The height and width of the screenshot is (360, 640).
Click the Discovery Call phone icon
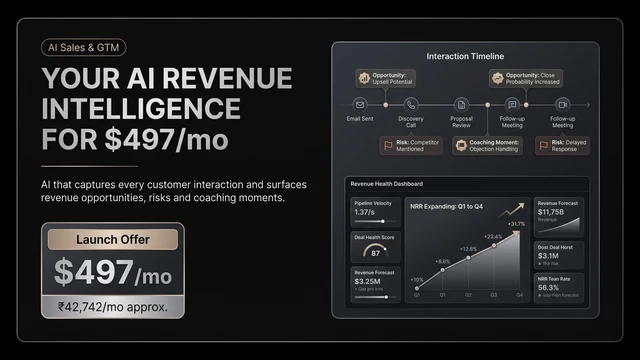pos(411,105)
